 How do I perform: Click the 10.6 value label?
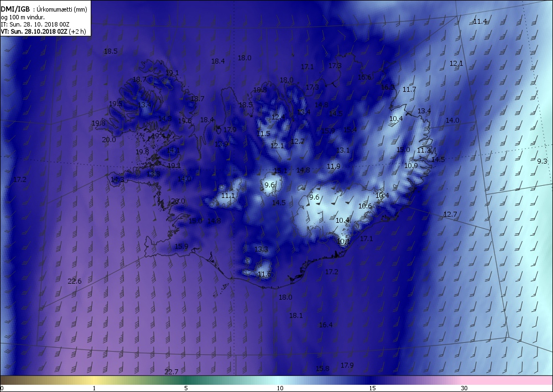click(365, 206)
